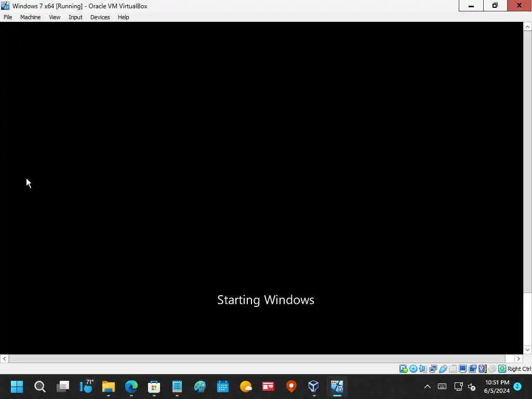Click the VirtualBox window title icon
The width and height of the screenshot is (532, 399).
[x=5, y=6]
